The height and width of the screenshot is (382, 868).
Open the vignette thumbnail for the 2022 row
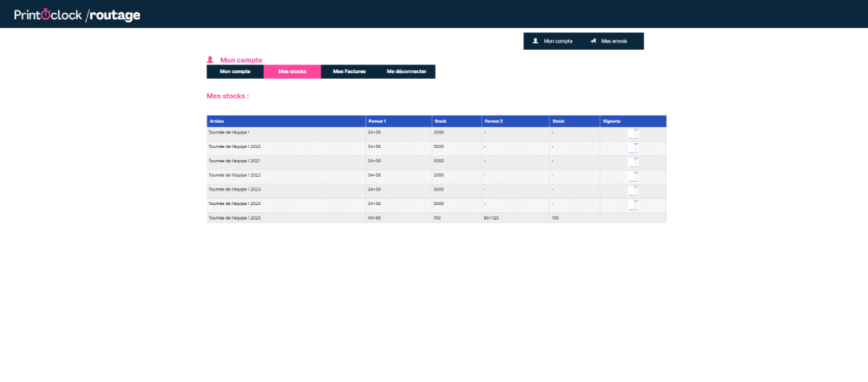(634, 177)
